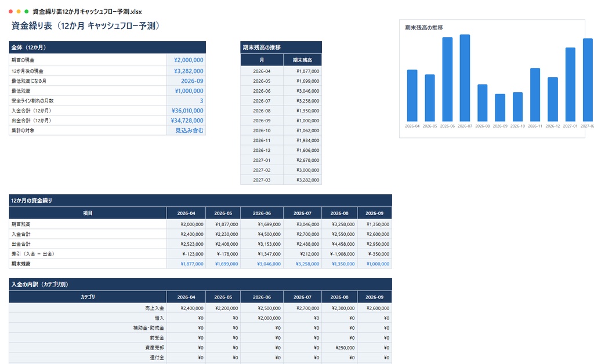Click the 2026-07 bar in the chart

coord(465,78)
